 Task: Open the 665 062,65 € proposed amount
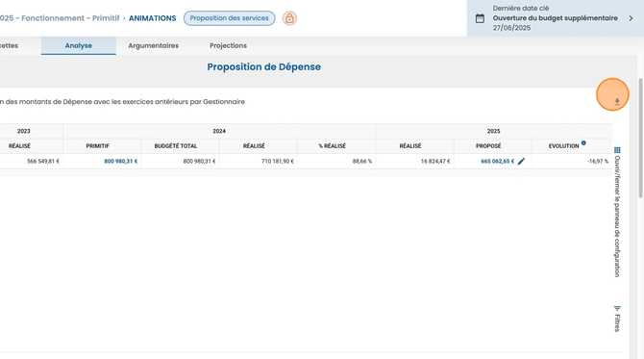click(x=497, y=161)
